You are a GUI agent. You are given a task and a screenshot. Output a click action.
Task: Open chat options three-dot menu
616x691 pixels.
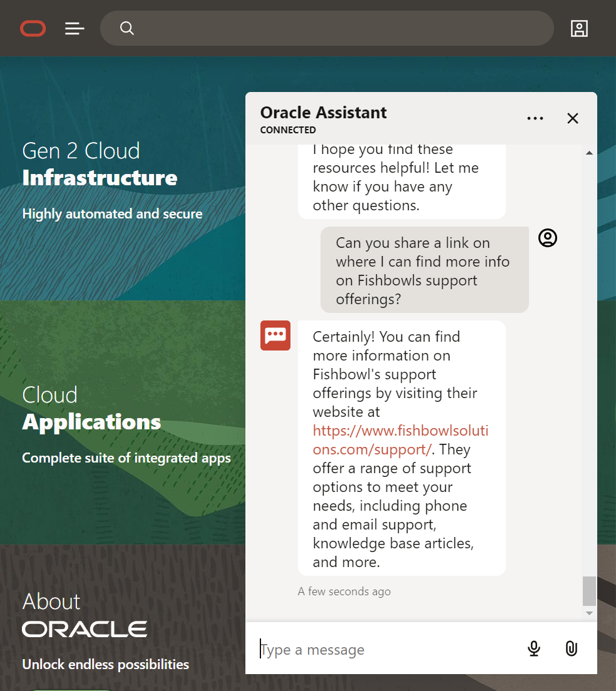tap(535, 118)
